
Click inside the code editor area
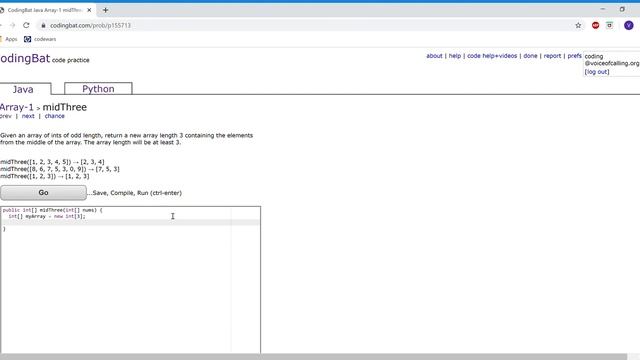coord(131,280)
